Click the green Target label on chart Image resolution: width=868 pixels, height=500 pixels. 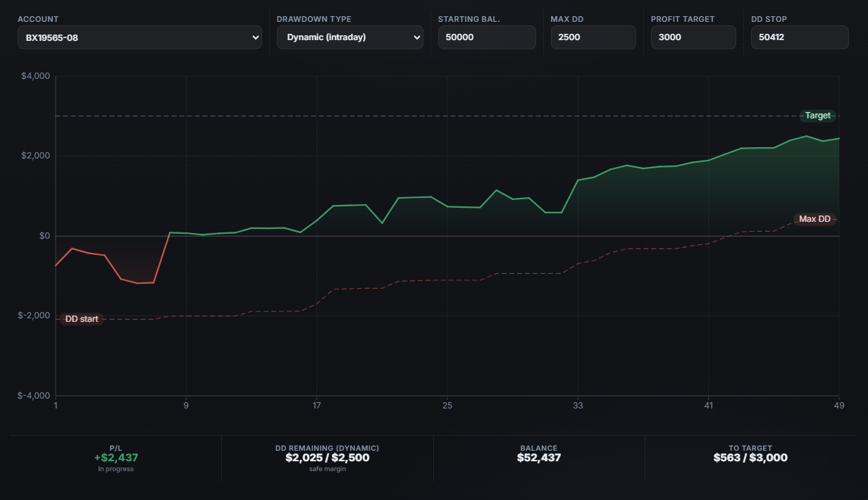click(x=818, y=115)
